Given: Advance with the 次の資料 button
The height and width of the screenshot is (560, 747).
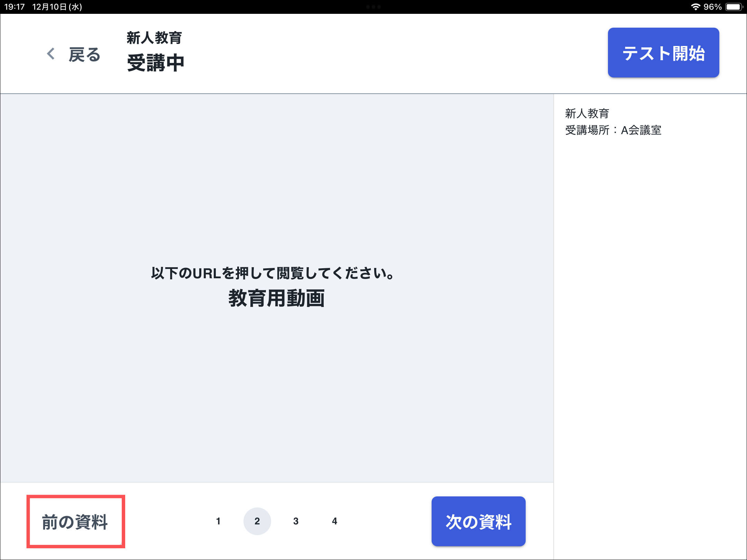Looking at the screenshot, I should (x=478, y=522).
